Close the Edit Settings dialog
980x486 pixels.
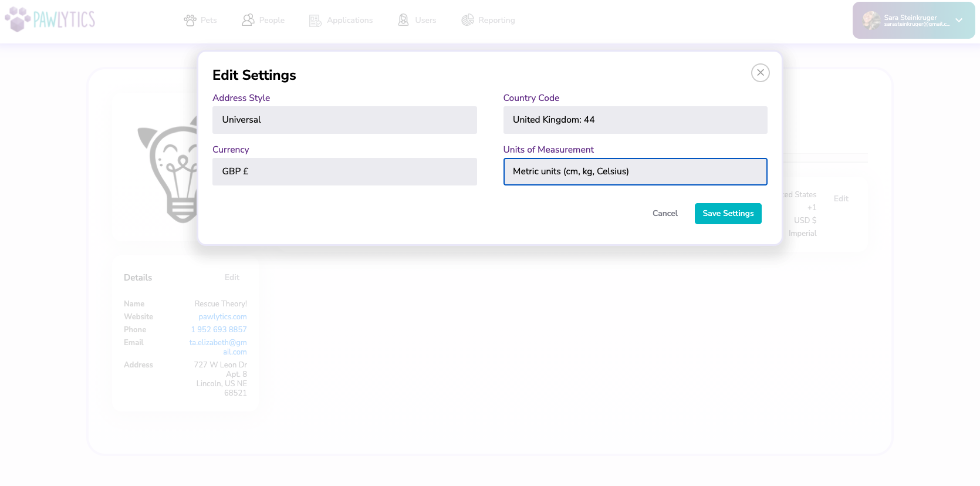[x=760, y=73]
